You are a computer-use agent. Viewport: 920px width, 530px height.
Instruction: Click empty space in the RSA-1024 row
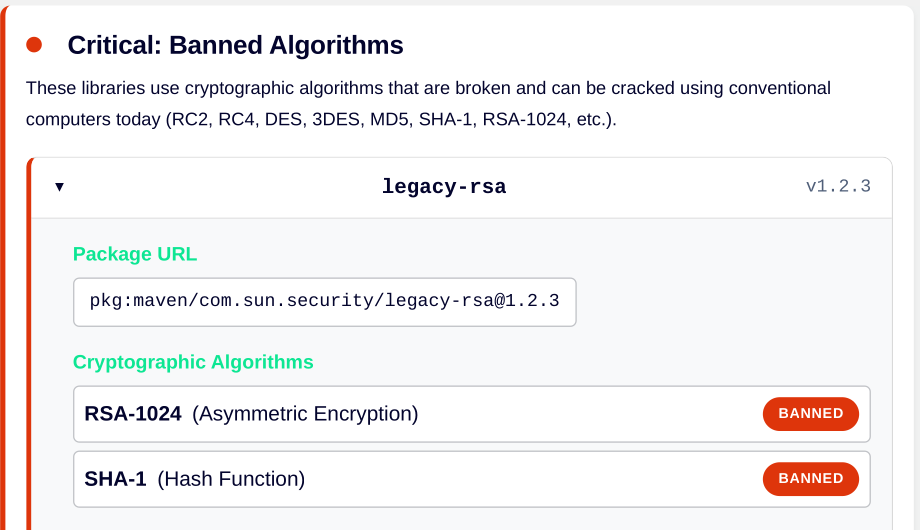(590, 414)
